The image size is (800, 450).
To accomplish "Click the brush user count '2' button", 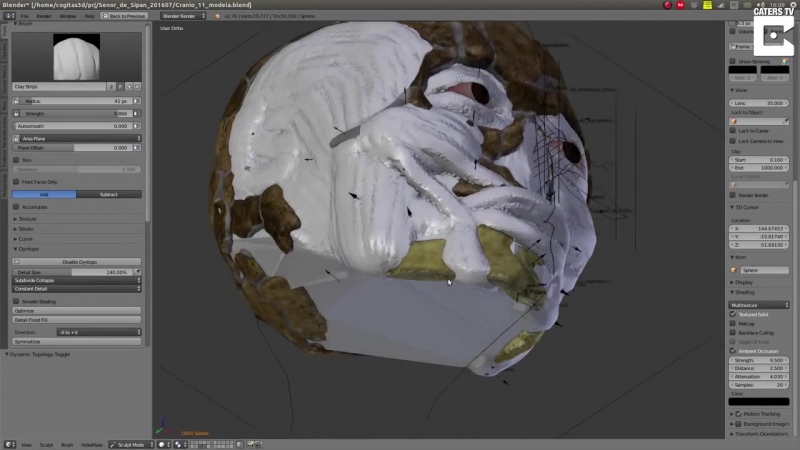I will pos(111,87).
